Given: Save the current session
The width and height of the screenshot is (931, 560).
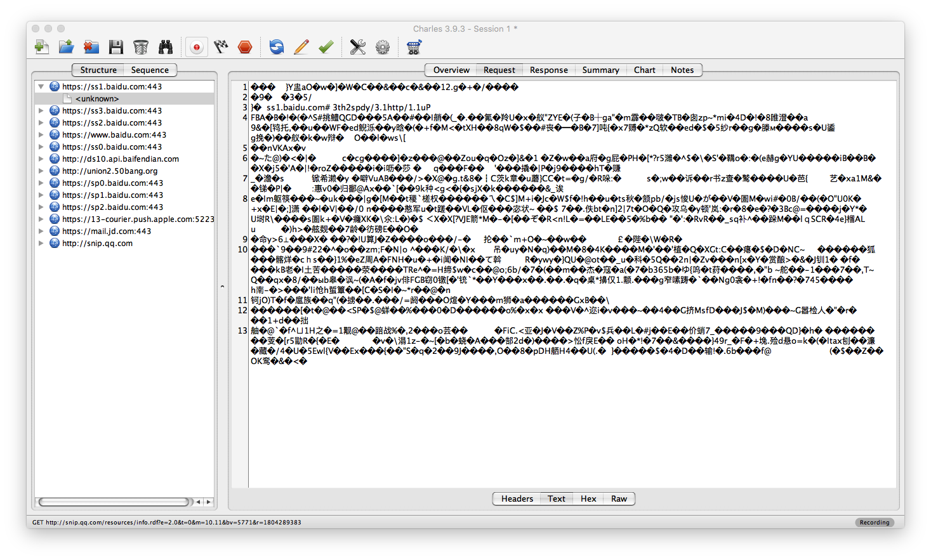Looking at the screenshot, I should coord(116,47).
